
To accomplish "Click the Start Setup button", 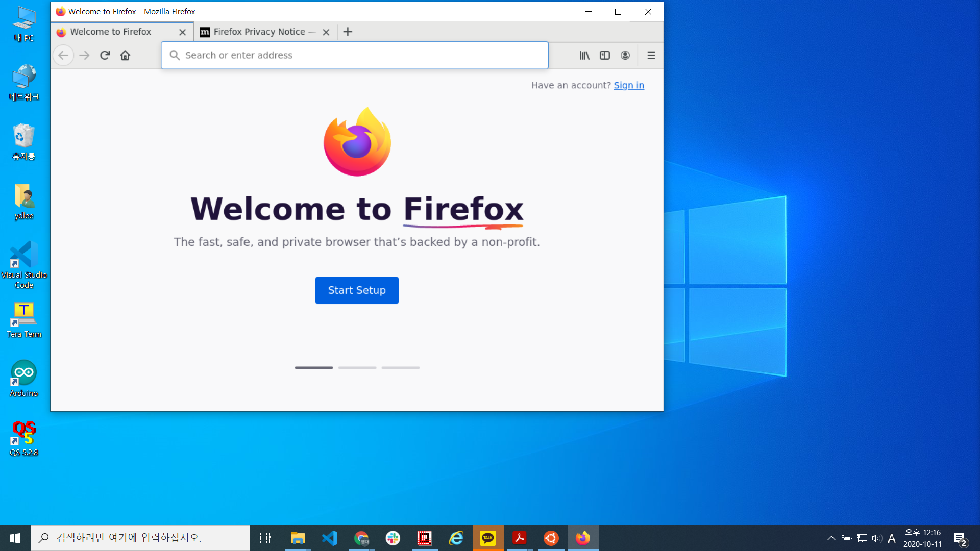I will pyautogui.click(x=356, y=290).
